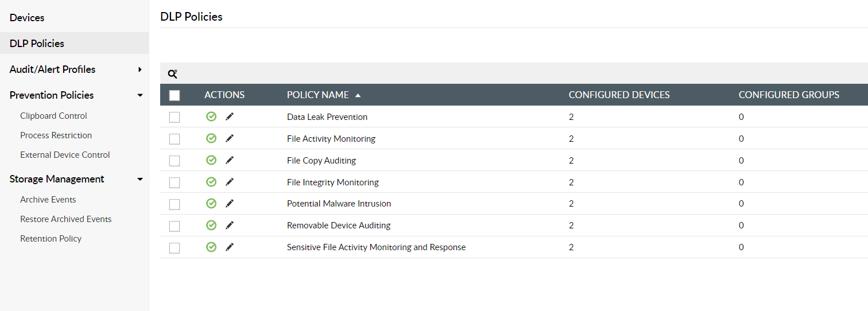Click green status icon for File Integrity Monitoring
The width and height of the screenshot is (868, 311).
(211, 182)
